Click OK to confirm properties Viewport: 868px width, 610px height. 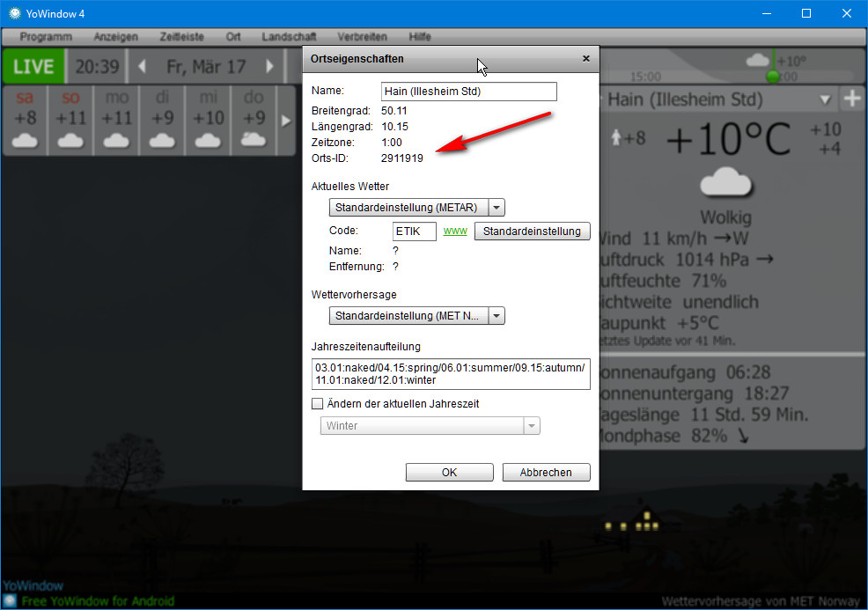pyautogui.click(x=449, y=473)
